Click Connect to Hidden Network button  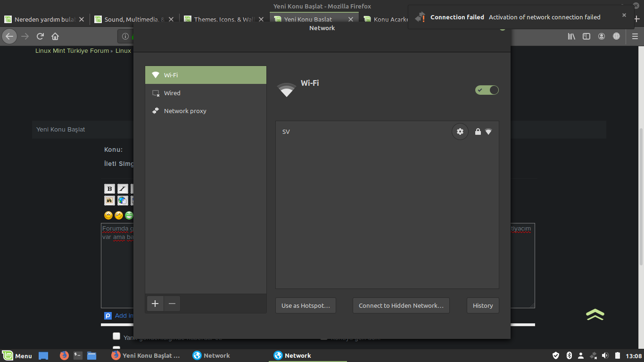(x=401, y=305)
